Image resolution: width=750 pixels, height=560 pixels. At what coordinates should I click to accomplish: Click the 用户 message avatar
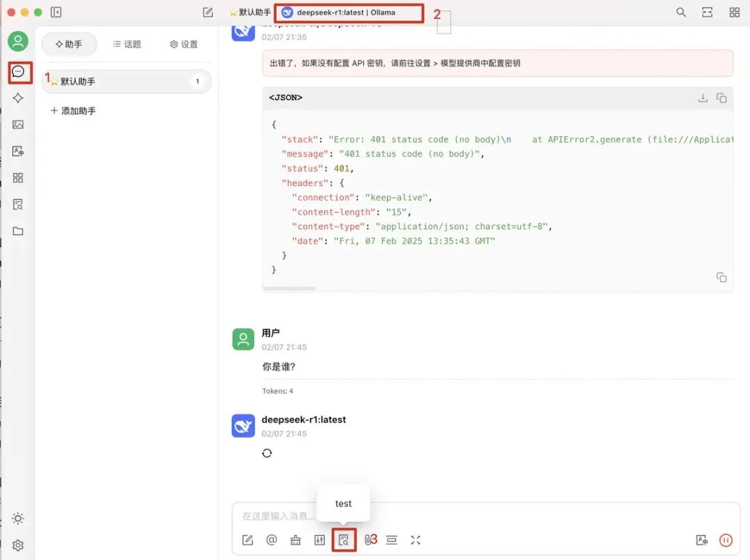pos(243,339)
